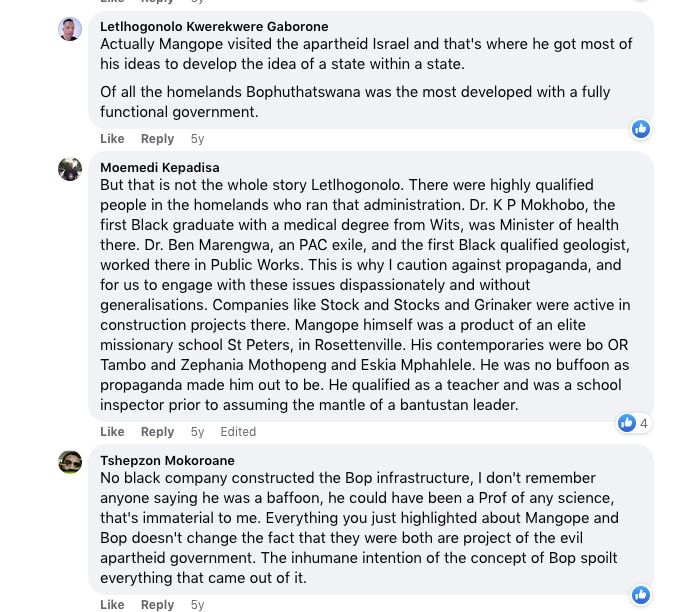Click Tshepzon Mokoroane's profile avatar
The width and height of the screenshot is (676, 612).
(70, 462)
